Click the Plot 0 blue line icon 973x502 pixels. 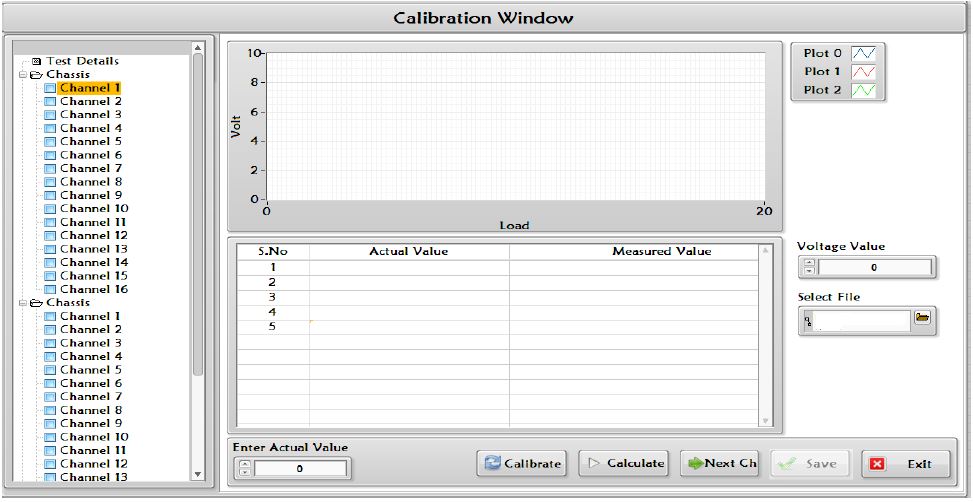862,53
